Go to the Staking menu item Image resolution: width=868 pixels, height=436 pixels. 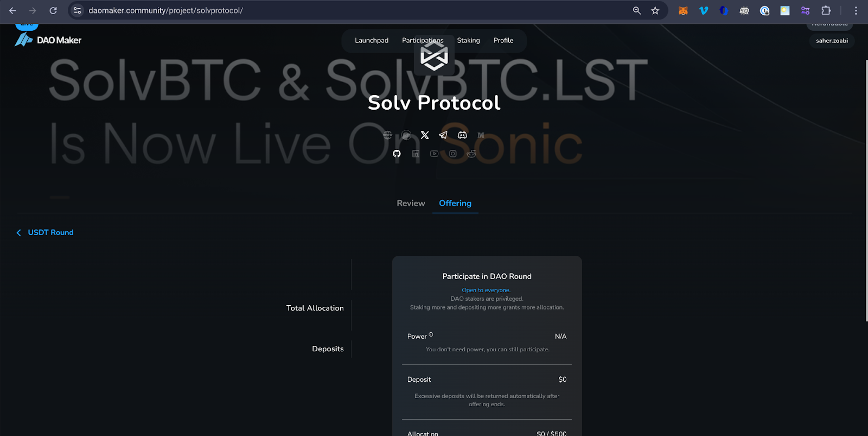(x=468, y=40)
